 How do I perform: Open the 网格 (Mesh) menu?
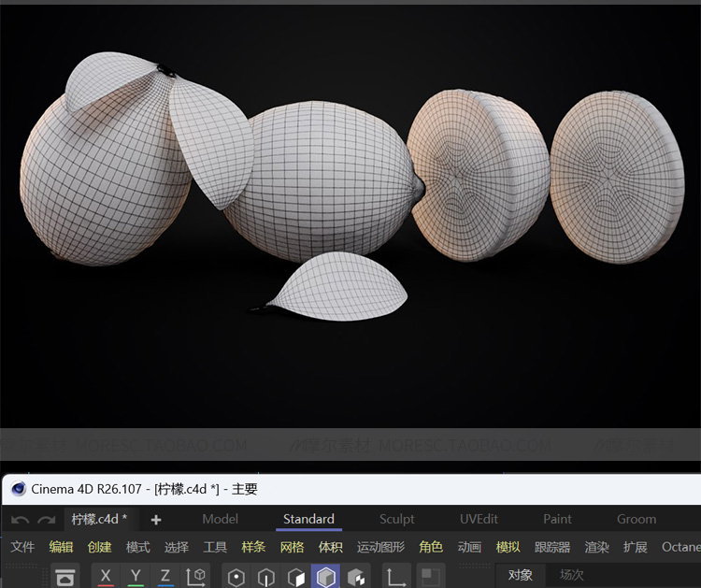click(x=292, y=547)
